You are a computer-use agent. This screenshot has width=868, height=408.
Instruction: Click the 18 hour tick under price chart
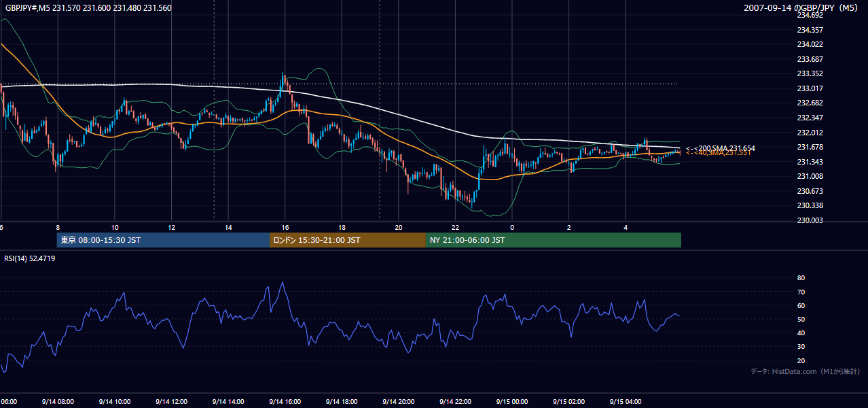pos(342,228)
